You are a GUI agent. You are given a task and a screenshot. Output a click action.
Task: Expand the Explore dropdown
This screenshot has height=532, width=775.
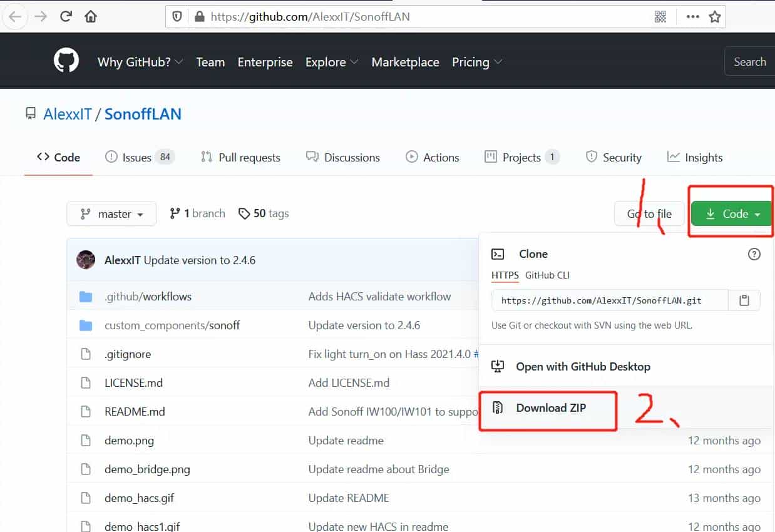[x=332, y=62]
